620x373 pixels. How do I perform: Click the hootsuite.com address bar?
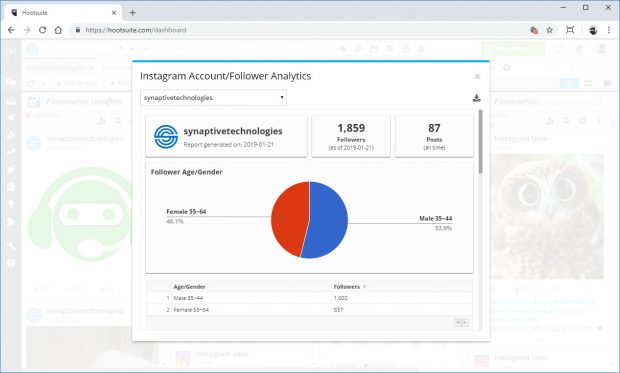pos(301,30)
